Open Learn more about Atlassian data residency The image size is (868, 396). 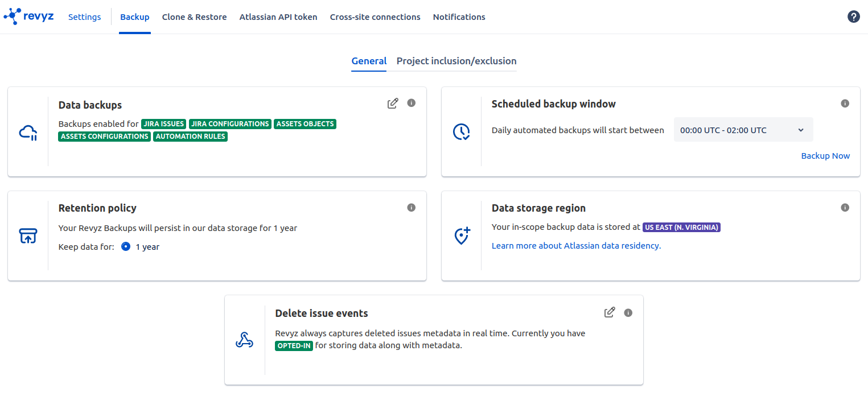(x=576, y=246)
